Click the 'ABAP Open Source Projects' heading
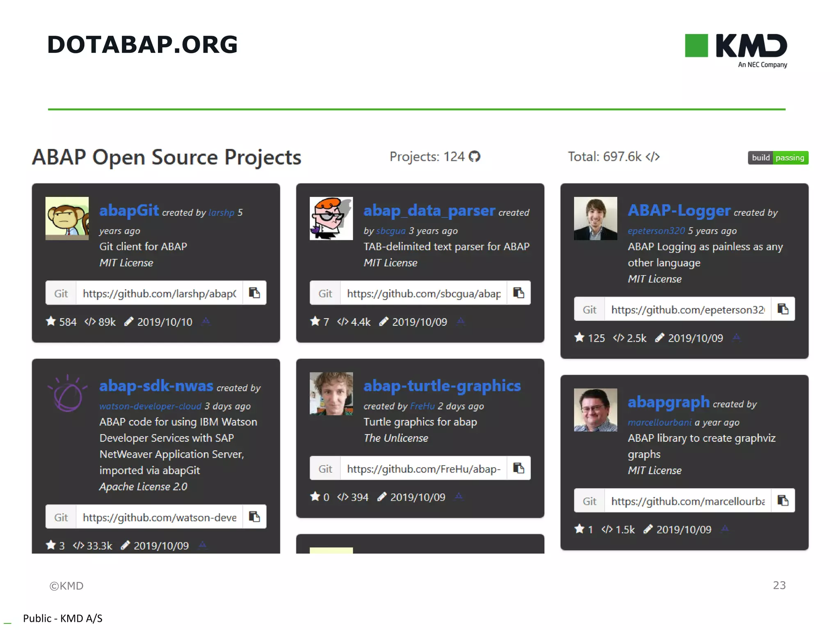The image size is (840, 630). point(167,157)
